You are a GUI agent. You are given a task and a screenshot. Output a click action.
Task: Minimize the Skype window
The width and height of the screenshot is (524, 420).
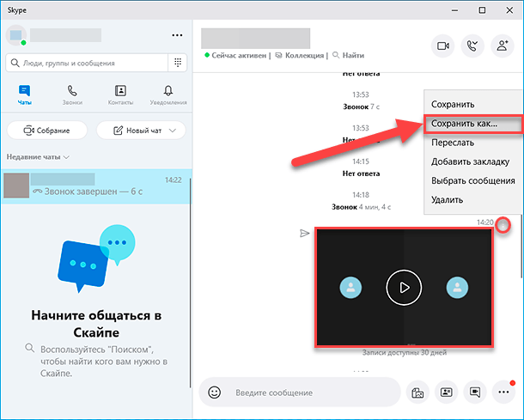point(454,10)
